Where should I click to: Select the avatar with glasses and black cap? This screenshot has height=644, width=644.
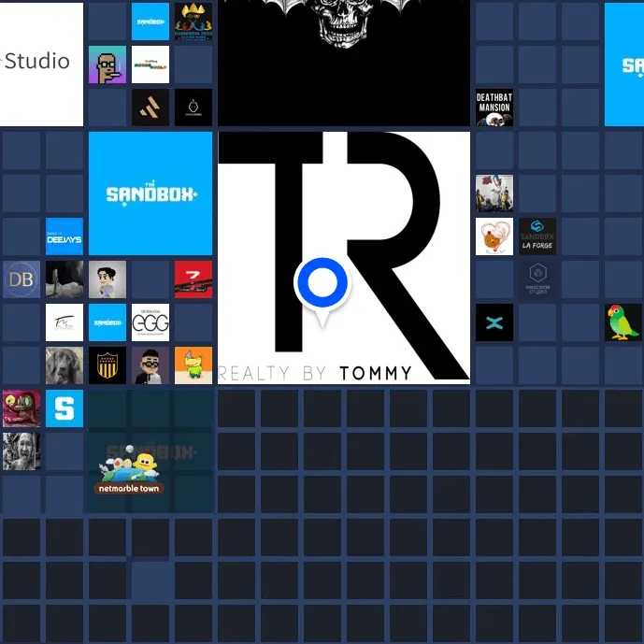coord(150,365)
